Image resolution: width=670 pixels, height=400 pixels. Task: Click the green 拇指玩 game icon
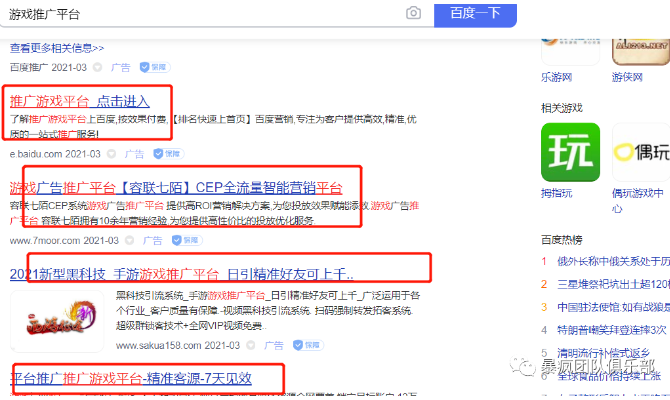click(x=570, y=152)
